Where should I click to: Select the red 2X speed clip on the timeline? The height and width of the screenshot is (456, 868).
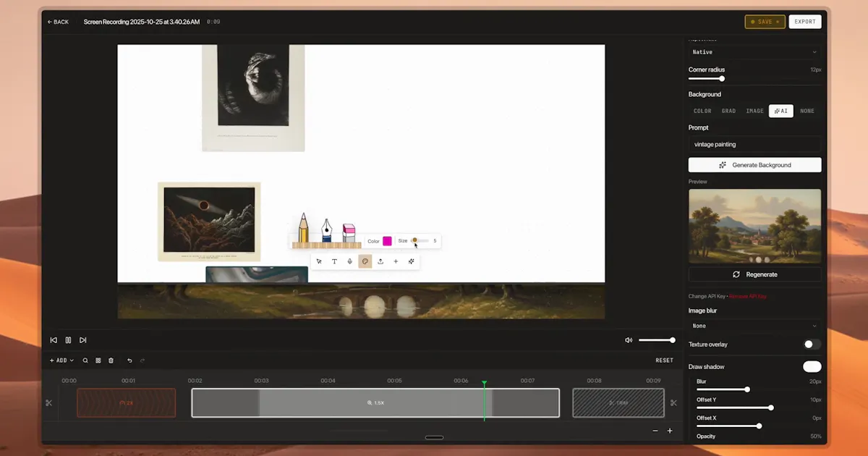[126, 403]
